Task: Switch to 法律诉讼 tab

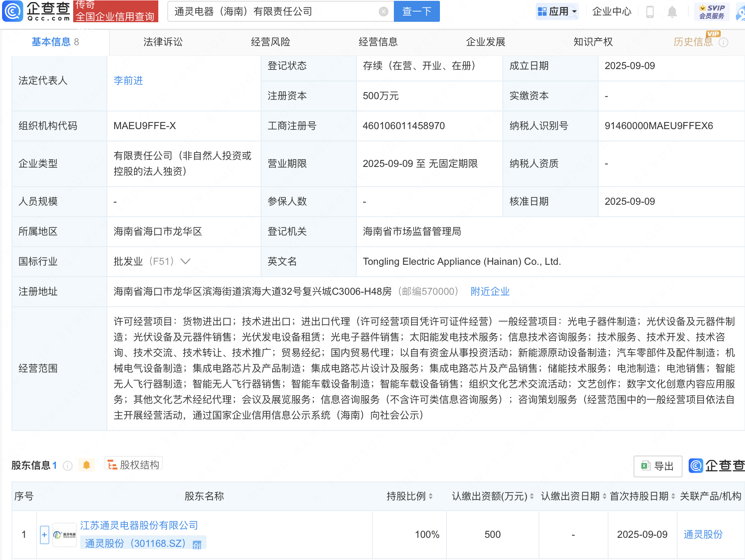Action: [x=163, y=42]
